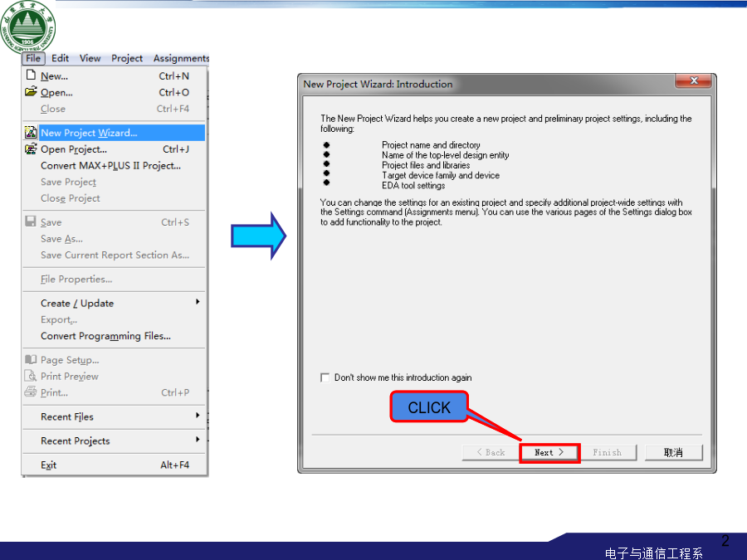747x560 pixels.
Task: Choose Recent Files menu entry
Action: tap(115, 416)
